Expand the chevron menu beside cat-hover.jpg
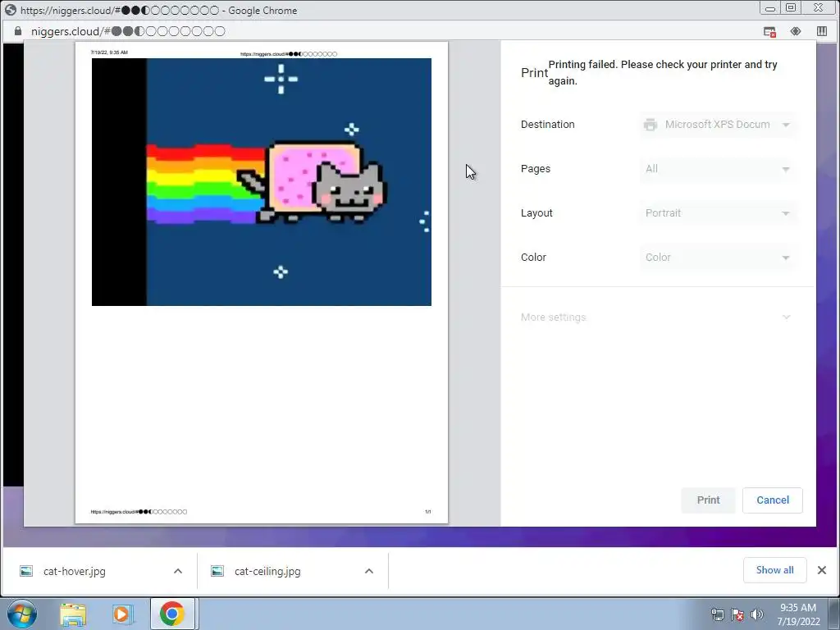 pyautogui.click(x=178, y=571)
